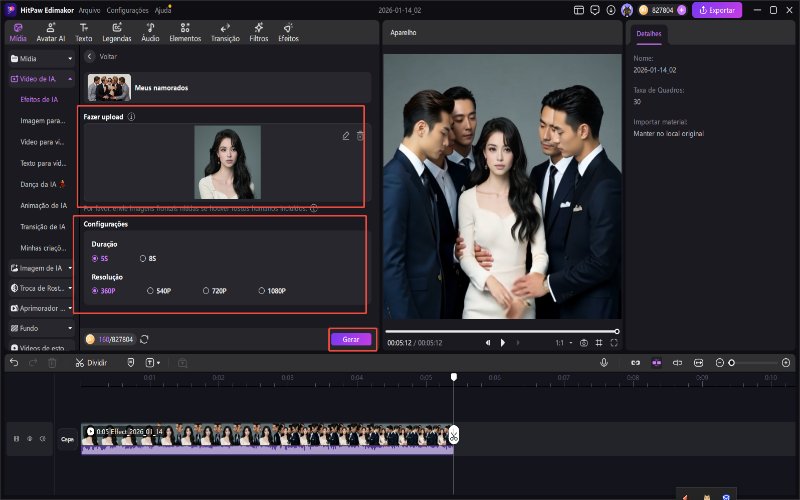Enter fullscreen preview mode
800x500 pixels.
tap(613, 342)
